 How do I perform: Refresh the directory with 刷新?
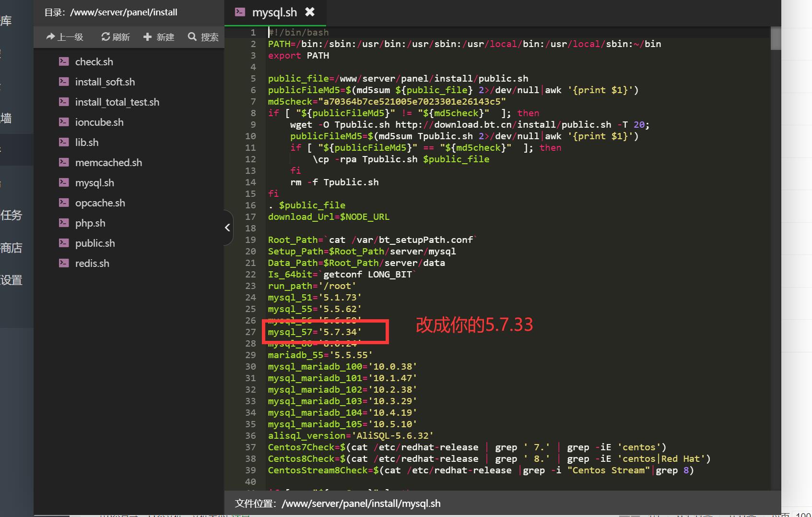pos(116,37)
